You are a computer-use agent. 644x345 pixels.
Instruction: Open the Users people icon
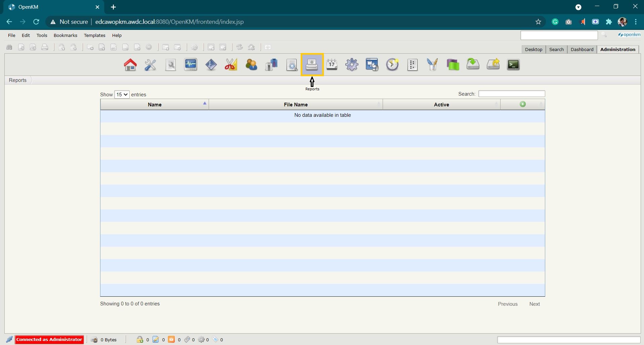[x=251, y=64]
